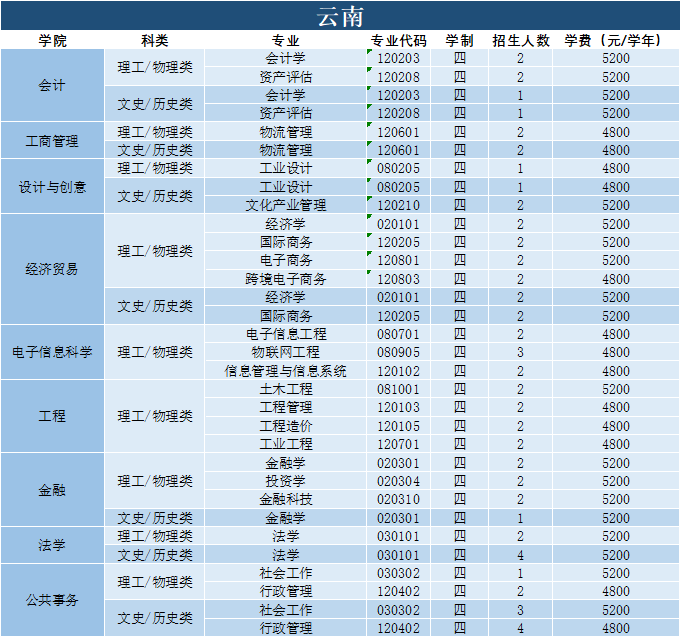
Task: Click the 工商管理 college cell
Action: tap(52, 141)
